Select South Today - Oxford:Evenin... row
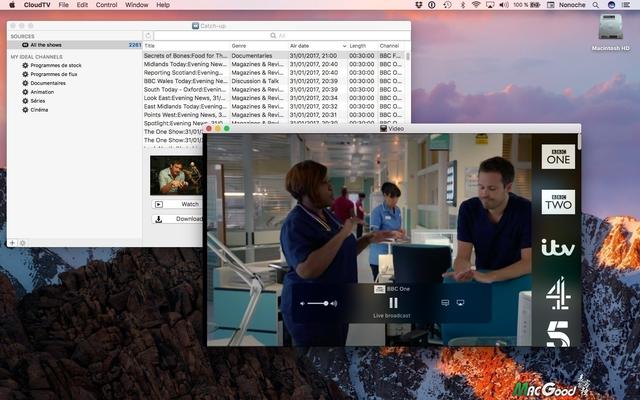640x400 pixels. click(x=273, y=89)
